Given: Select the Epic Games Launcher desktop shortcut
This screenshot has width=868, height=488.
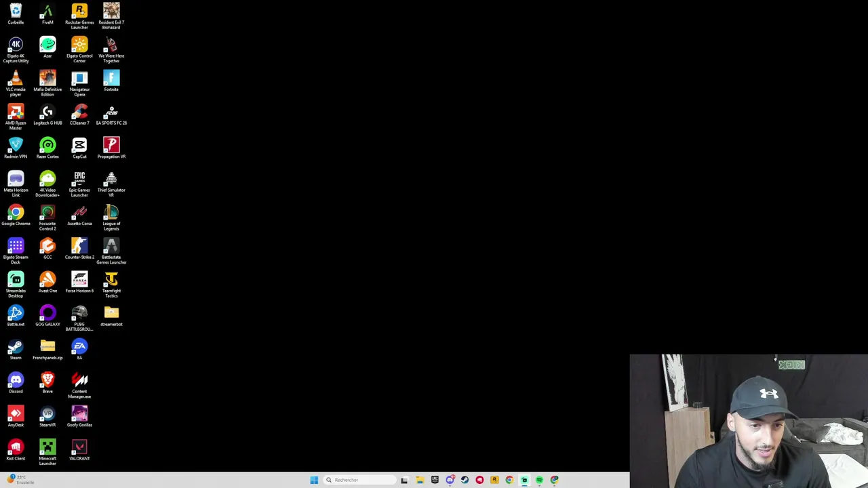Looking at the screenshot, I should pyautogui.click(x=79, y=184).
